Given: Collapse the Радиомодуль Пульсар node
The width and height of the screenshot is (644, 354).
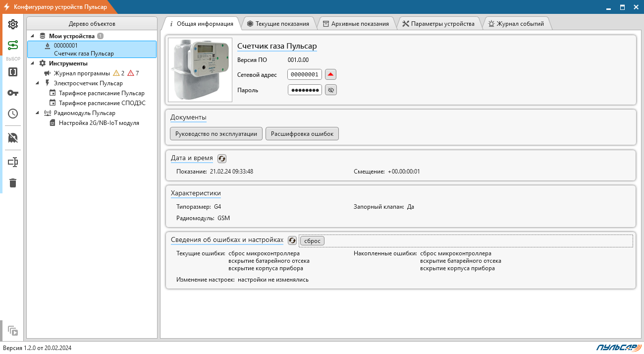Looking at the screenshot, I should pos(38,113).
